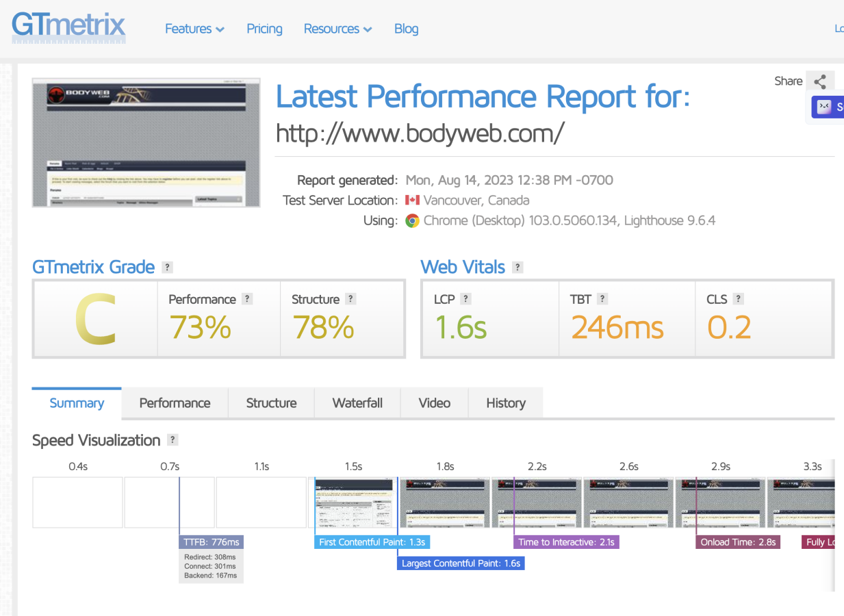Click the LCP help question mark icon

tap(466, 299)
